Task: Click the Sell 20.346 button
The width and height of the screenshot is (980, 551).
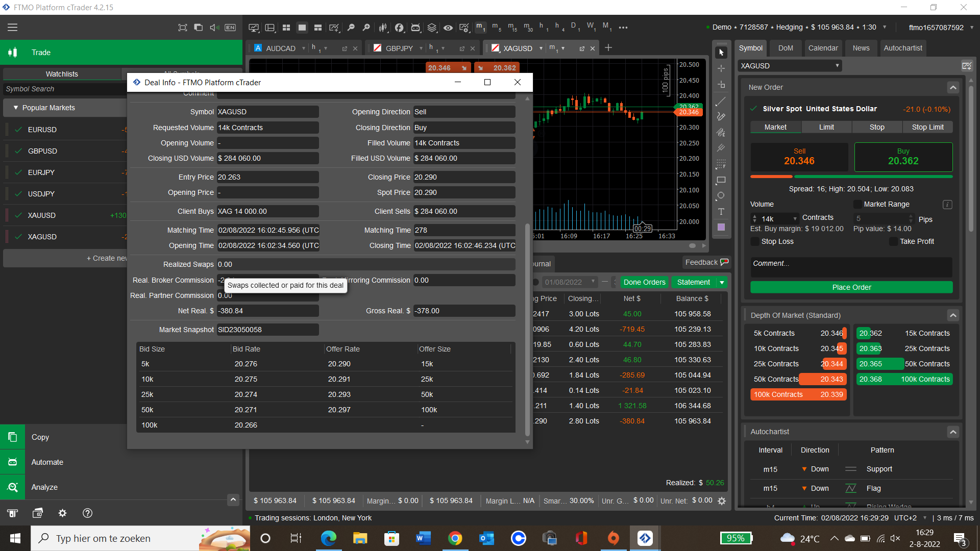Action: click(799, 157)
